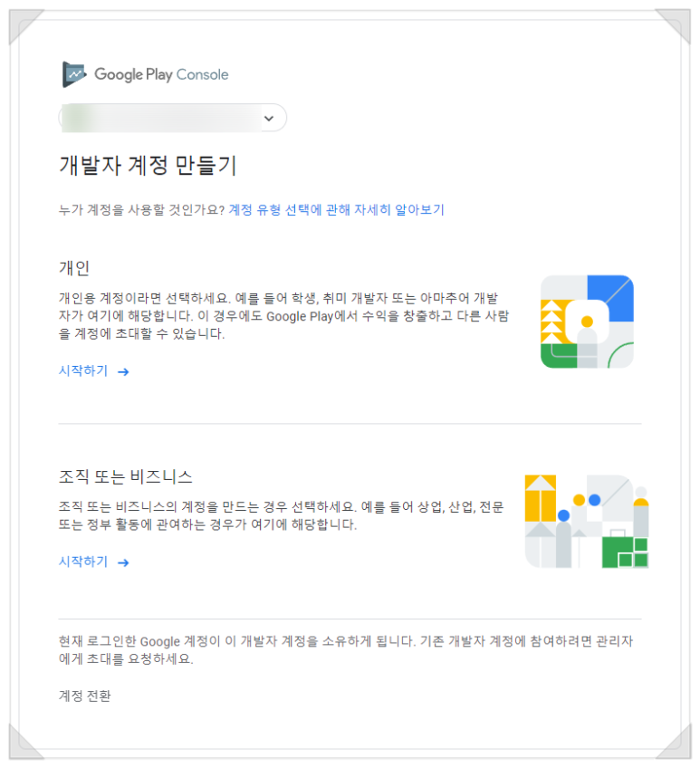The height and width of the screenshot is (768, 700).
Task: Click the arrow next to 개인 시작하기
Action: tap(123, 372)
